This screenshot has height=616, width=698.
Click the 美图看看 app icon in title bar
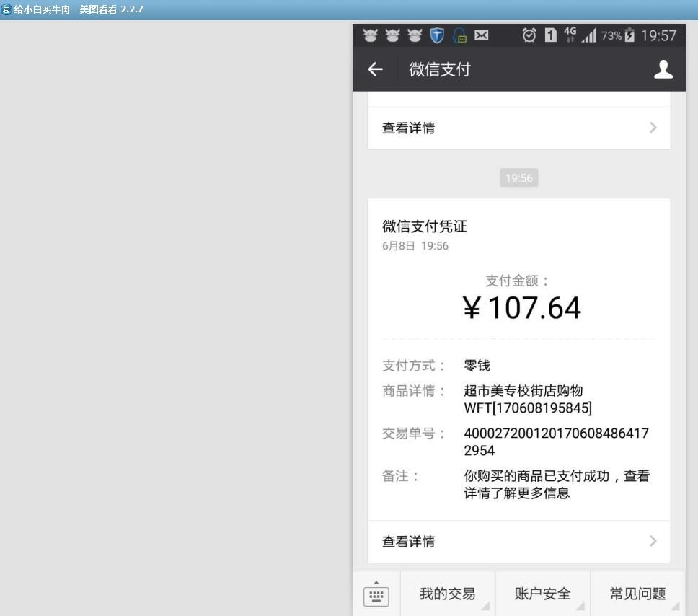(6, 9)
